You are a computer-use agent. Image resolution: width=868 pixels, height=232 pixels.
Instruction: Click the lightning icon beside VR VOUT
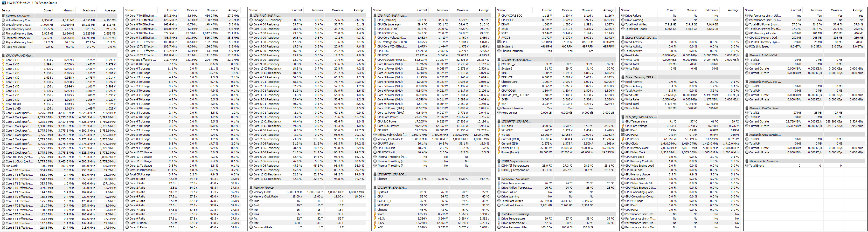[499, 130]
